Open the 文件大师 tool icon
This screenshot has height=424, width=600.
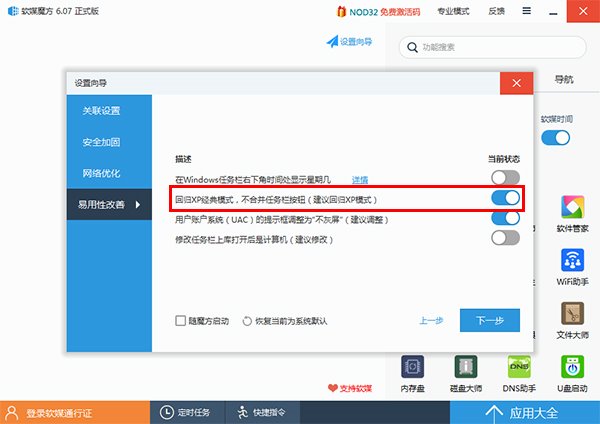click(572, 313)
